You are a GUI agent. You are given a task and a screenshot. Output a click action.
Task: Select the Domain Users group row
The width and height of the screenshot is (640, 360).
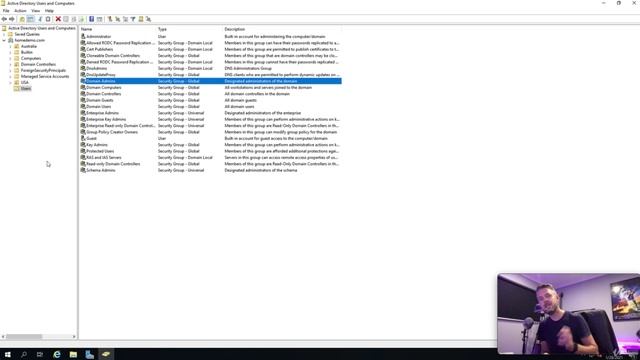[x=211, y=107]
